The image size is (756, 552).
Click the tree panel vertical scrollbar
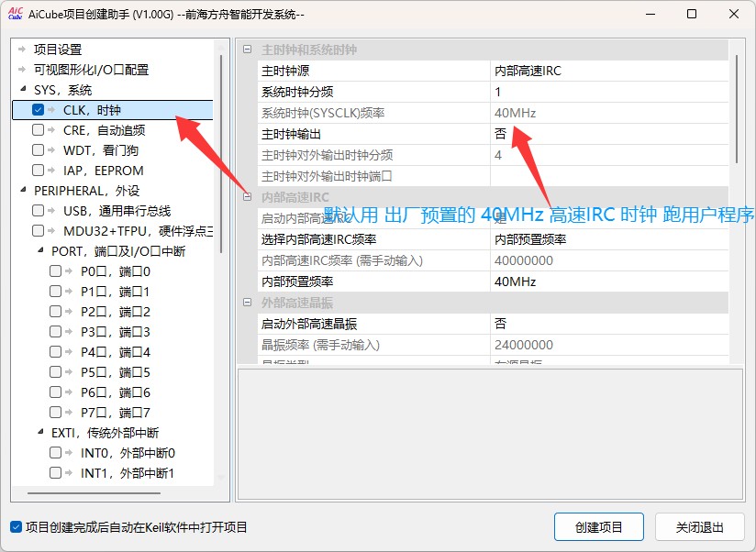[221, 154]
